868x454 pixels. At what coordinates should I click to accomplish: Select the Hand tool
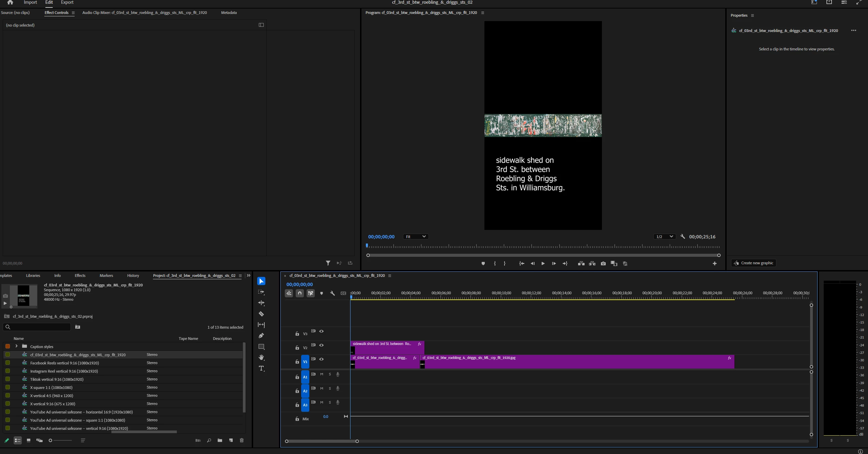pos(261,358)
